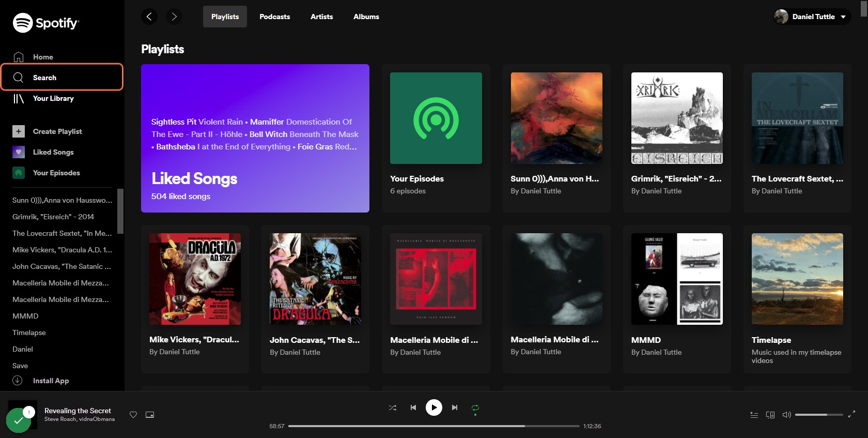
Task: Switch to the Artists tab
Action: (x=321, y=17)
